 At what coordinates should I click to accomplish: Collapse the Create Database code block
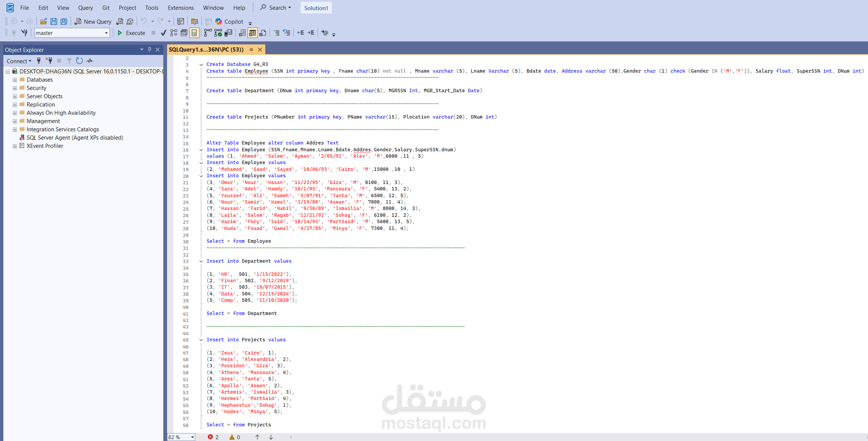[201, 64]
